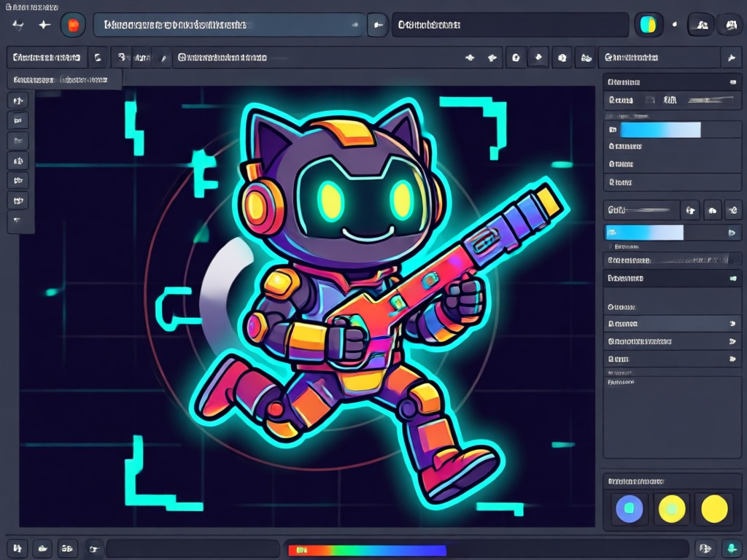Focus the dark wide field right of the arrow button

[510, 25]
